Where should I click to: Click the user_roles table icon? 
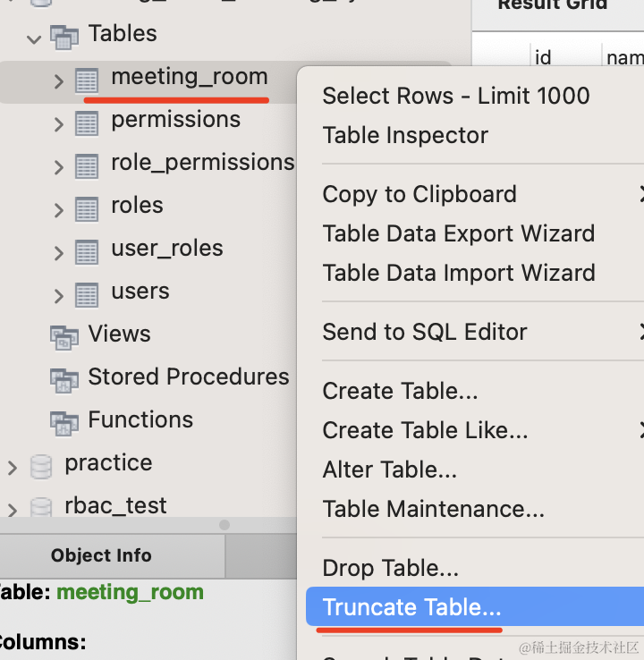[x=87, y=252]
